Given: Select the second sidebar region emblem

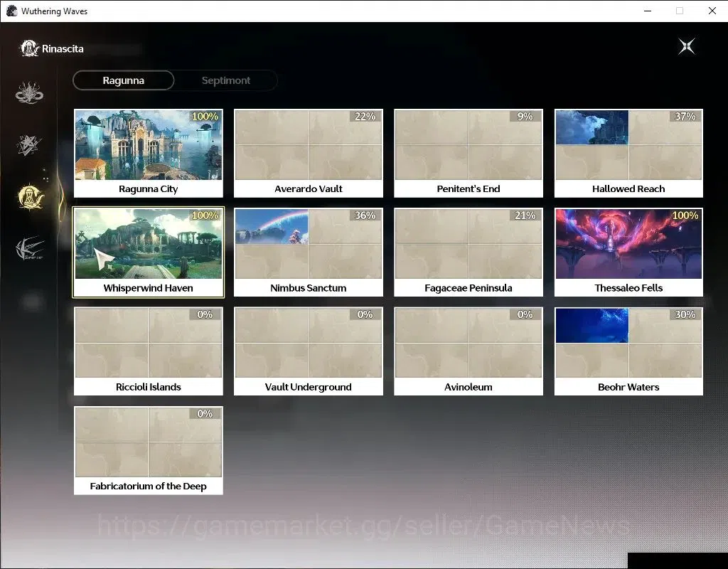Looking at the screenshot, I should click(29, 144).
